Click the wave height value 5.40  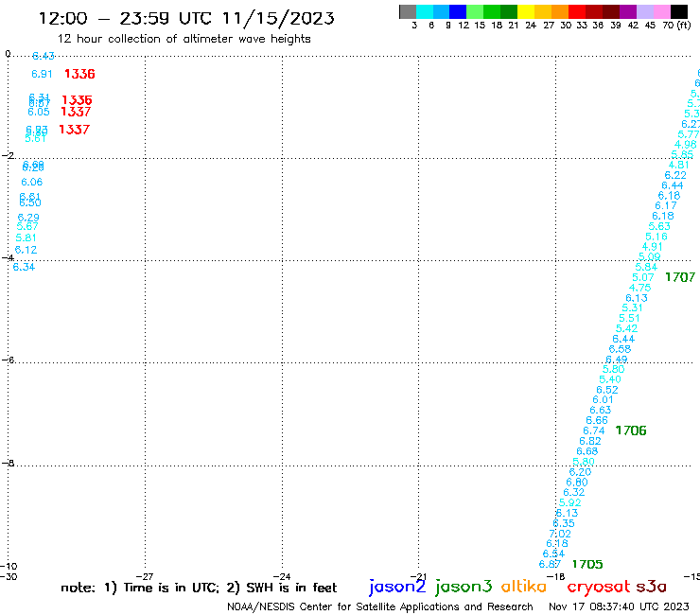[610, 379]
